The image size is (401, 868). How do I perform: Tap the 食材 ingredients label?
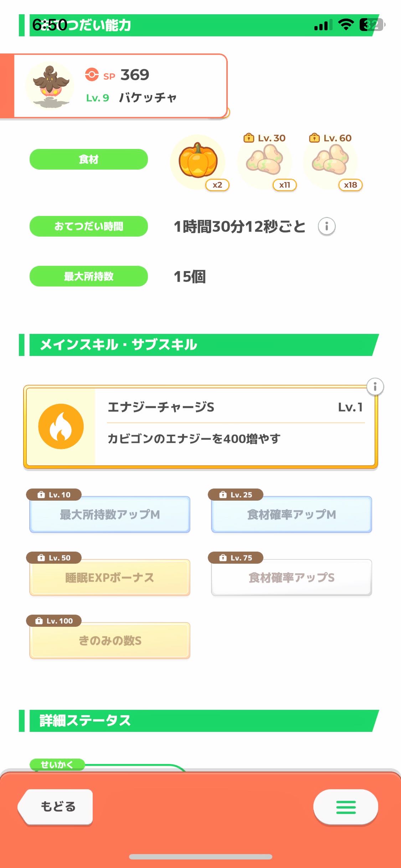[x=89, y=159]
